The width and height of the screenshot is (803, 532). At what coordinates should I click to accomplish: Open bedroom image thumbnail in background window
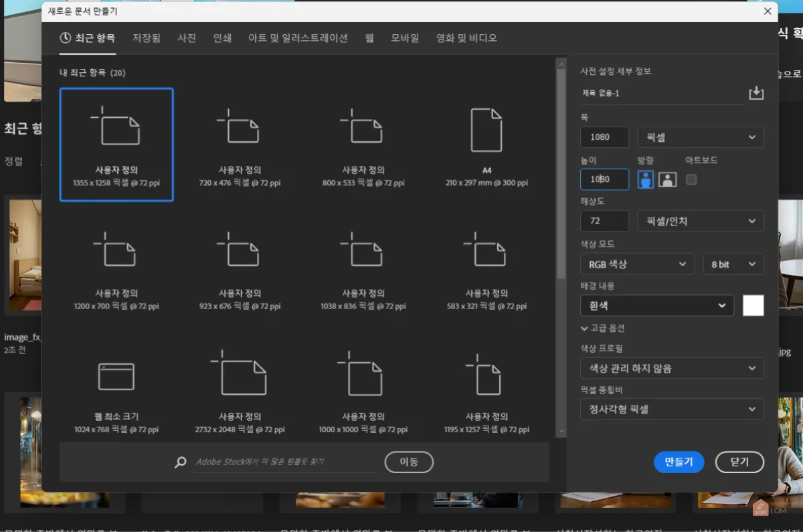[24, 254]
